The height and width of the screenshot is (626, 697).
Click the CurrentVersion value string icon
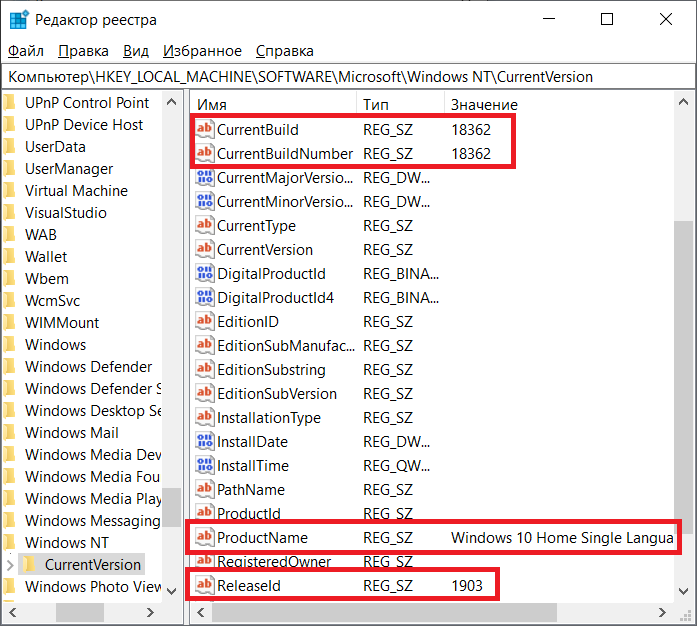204,249
